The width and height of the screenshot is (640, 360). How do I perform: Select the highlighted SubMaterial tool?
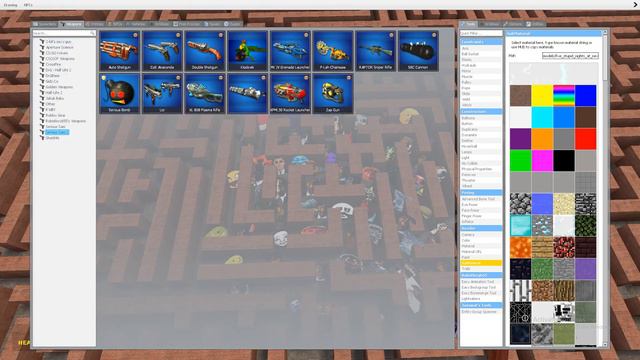[x=481, y=263]
